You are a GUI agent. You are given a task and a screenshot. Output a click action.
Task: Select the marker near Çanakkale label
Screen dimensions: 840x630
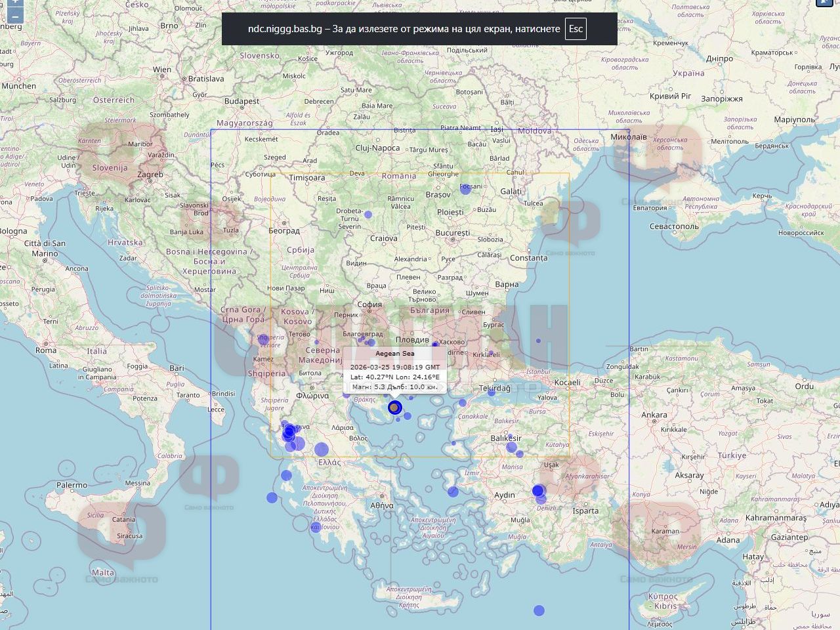coord(463,403)
